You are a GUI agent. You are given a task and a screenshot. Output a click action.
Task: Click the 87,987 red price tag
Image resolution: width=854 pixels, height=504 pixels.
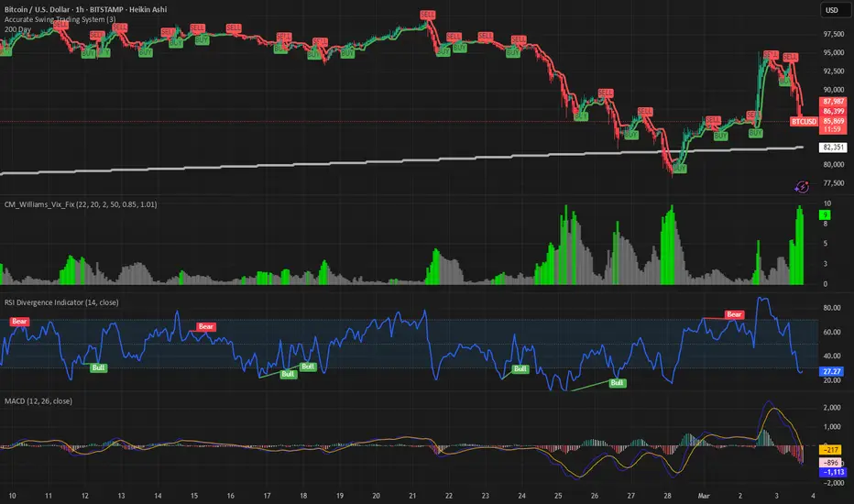(x=833, y=102)
